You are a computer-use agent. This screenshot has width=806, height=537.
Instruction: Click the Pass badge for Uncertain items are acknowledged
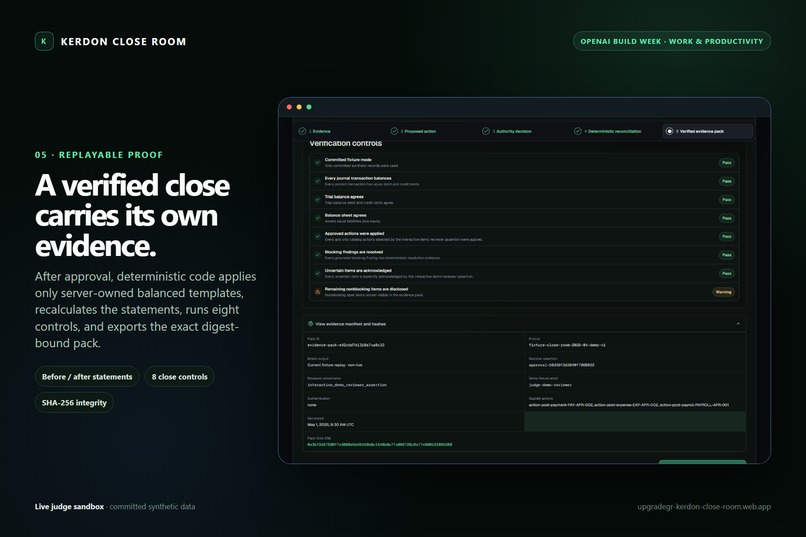[726, 273]
